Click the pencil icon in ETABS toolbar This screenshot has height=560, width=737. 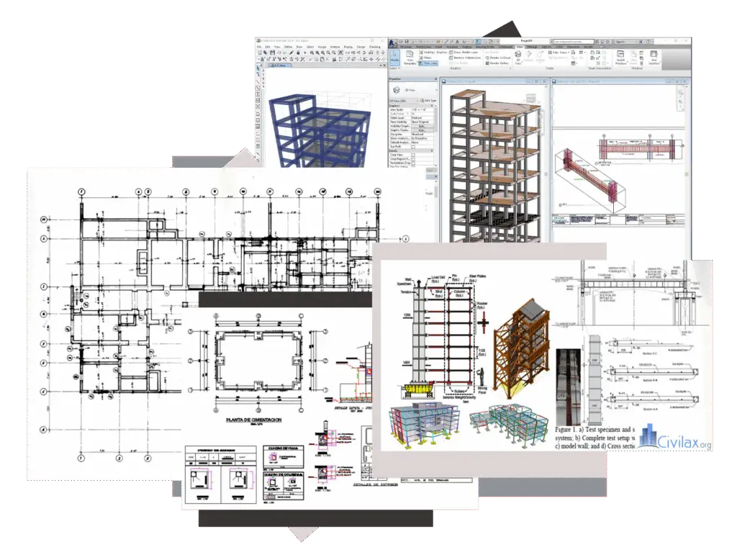tap(292, 53)
